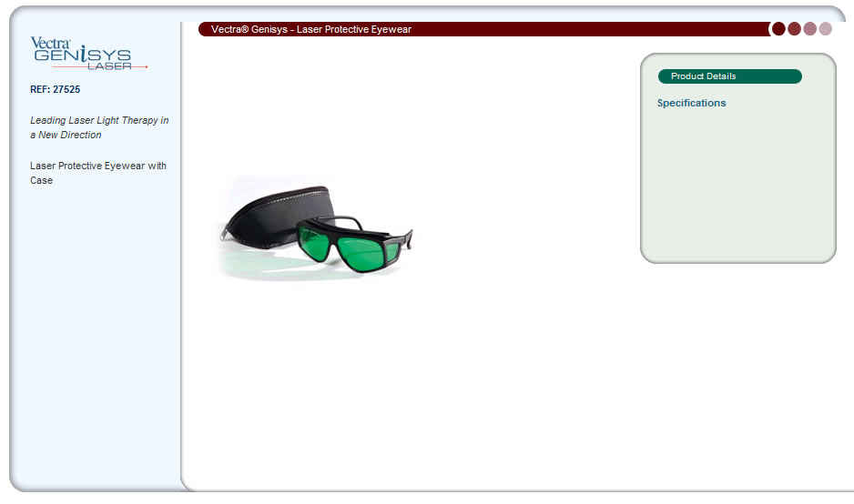Click the 'REF: 27525' text

[55, 89]
